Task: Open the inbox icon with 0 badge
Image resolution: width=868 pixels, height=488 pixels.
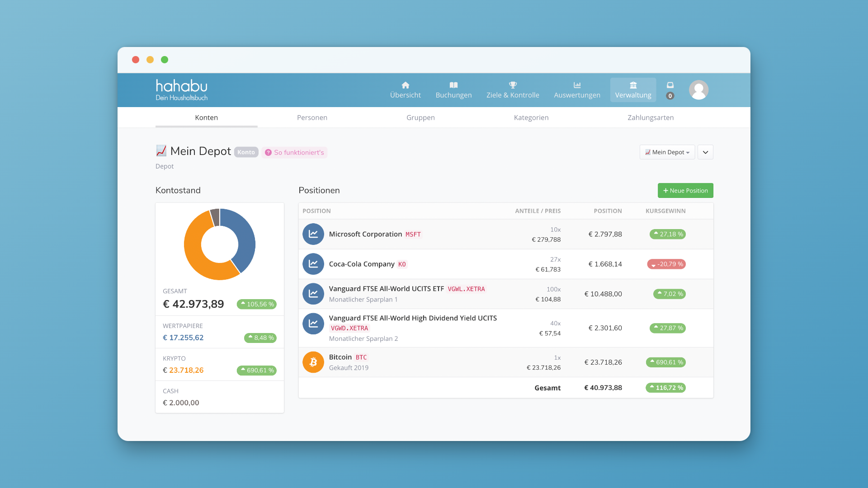Action: click(x=670, y=85)
